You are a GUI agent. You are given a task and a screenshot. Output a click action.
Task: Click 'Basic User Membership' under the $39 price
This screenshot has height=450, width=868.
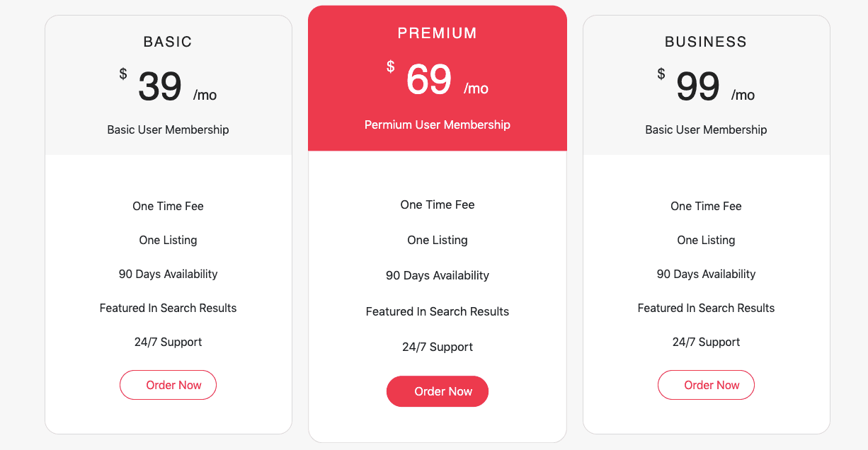(x=168, y=129)
